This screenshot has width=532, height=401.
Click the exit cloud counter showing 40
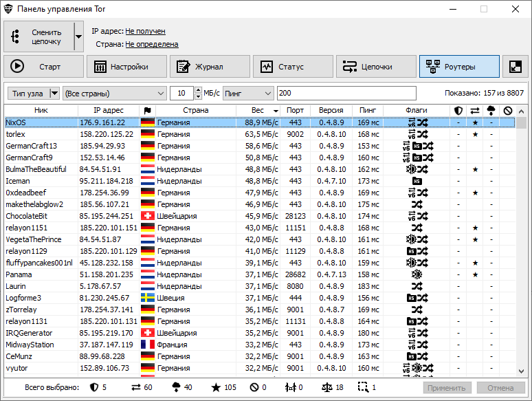[182, 387]
